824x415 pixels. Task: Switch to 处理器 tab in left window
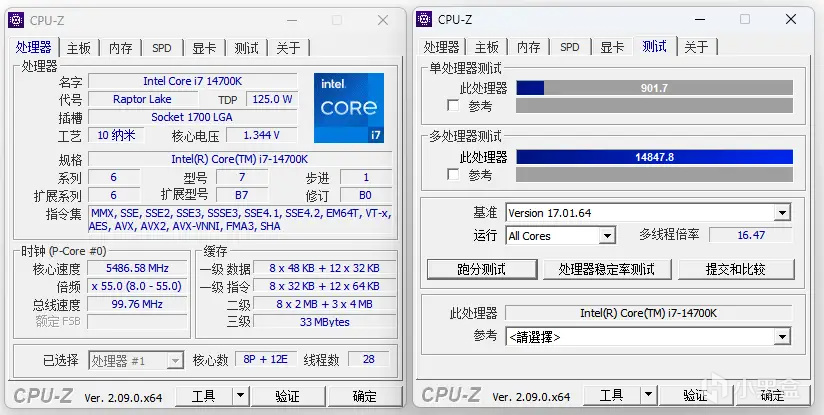click(x=34, y=47)
